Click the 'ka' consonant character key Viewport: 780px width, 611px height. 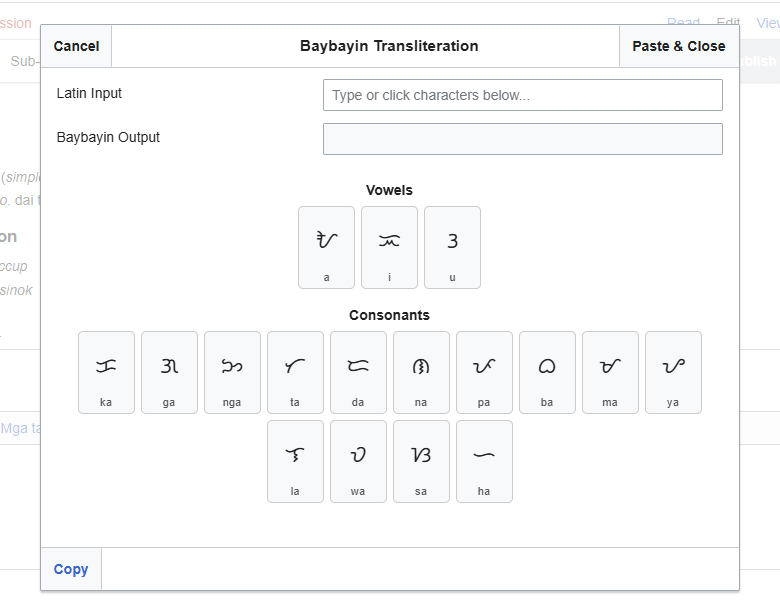tap(106, 372)
